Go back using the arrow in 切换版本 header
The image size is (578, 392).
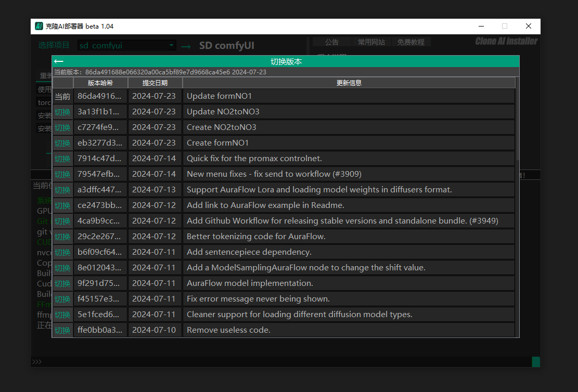click(59, 61)
